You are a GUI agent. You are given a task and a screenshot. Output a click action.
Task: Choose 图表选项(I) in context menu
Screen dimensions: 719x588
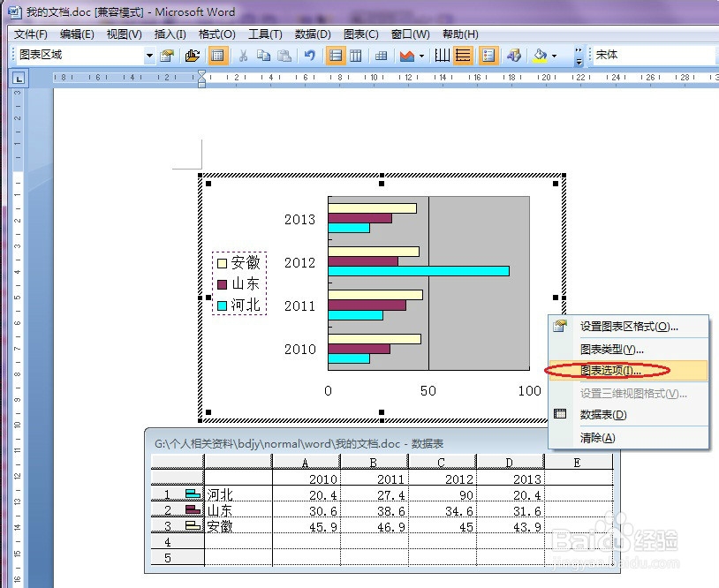(629, 370)
